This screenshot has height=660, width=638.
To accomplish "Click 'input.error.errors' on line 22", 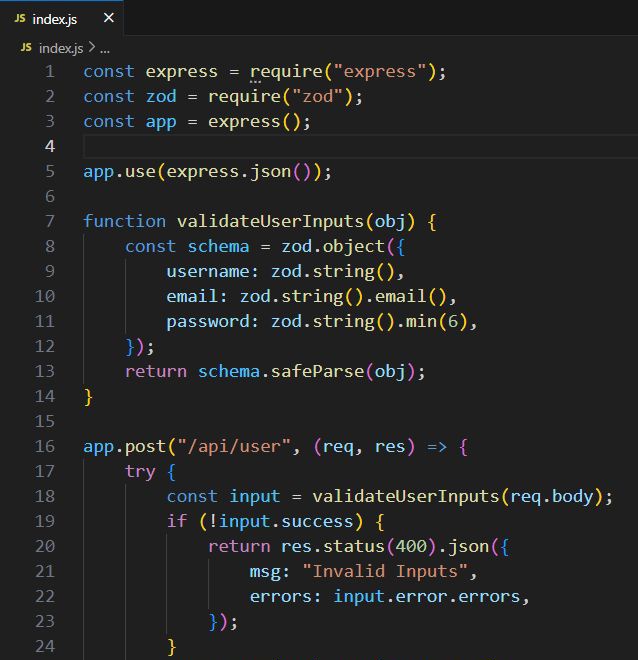I will click(427, 597).
